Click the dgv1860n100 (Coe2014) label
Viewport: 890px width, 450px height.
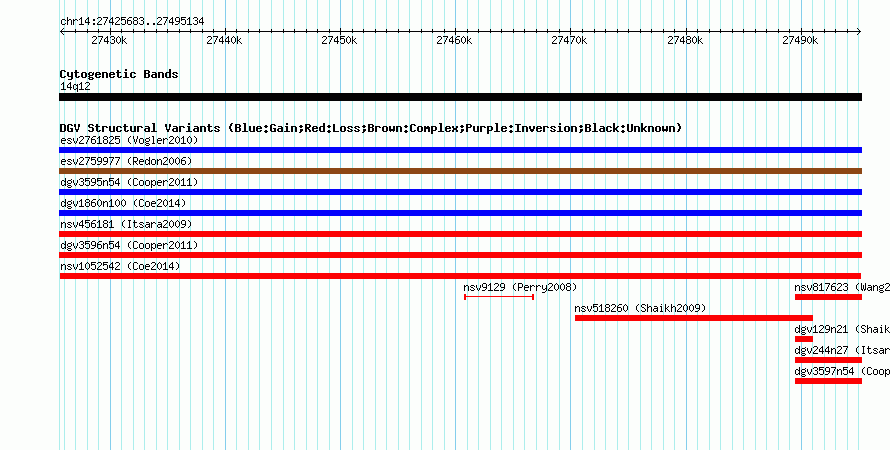click(x=123, y=203)
